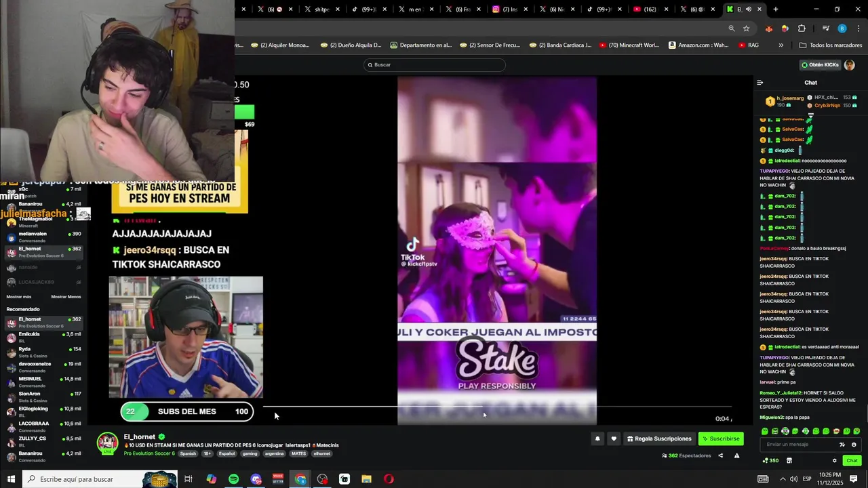Open MERNUEL recommended channel
This screenshot has width=868, height=488.
tap(44, 382)
